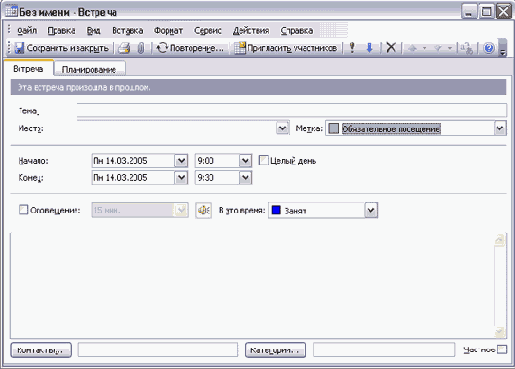
Task: Click the printer icon in toolbar
Action: click(124, 48)
